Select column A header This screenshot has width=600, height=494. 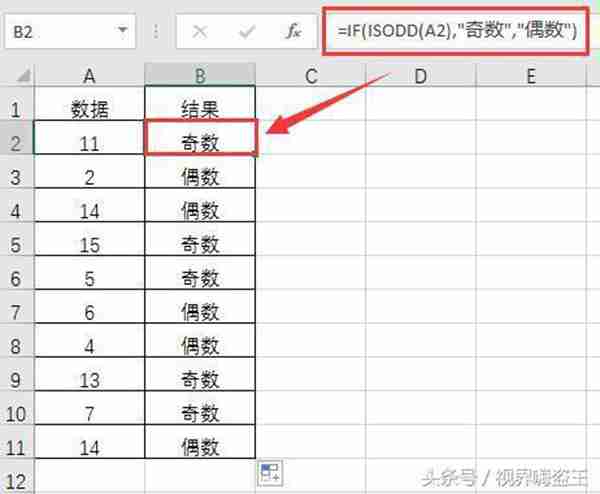[89, 75]
